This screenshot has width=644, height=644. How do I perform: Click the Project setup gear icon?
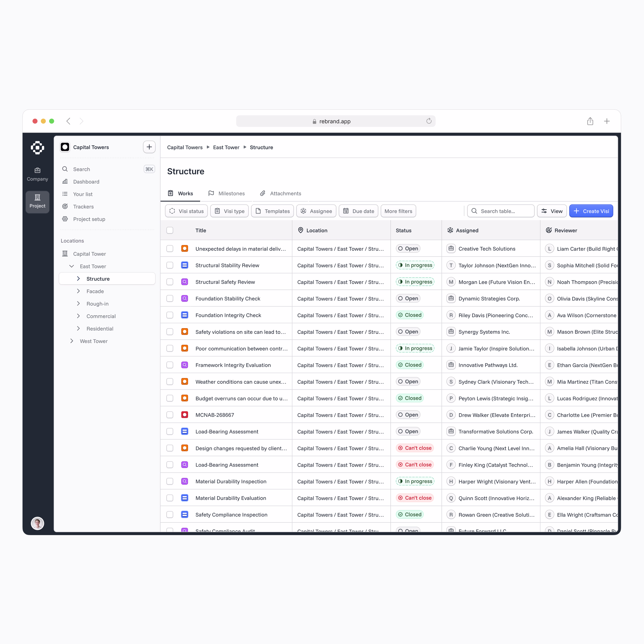click(x=65, y=219)
